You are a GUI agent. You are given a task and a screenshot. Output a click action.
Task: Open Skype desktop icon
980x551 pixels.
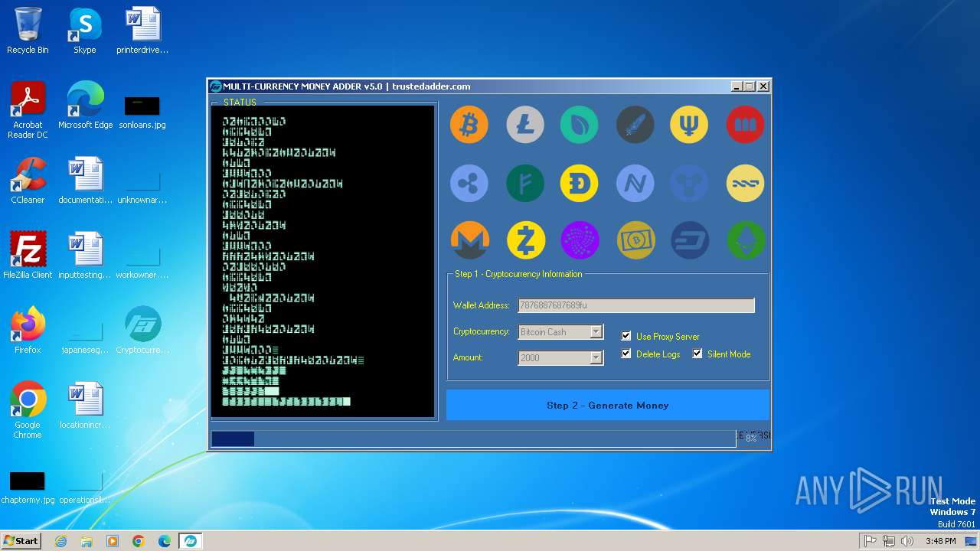(84, 31)
